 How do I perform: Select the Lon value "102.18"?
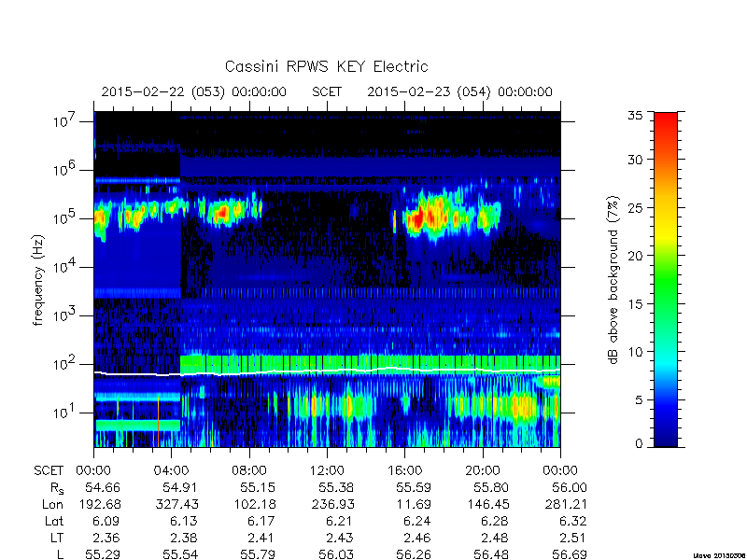[x=254, y=504]
